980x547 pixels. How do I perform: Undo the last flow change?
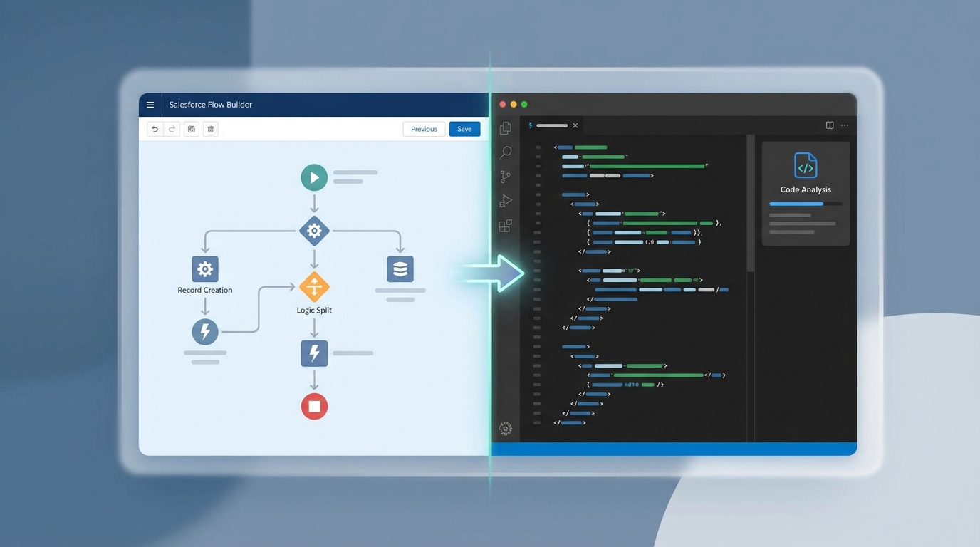(x=155, y=129)
